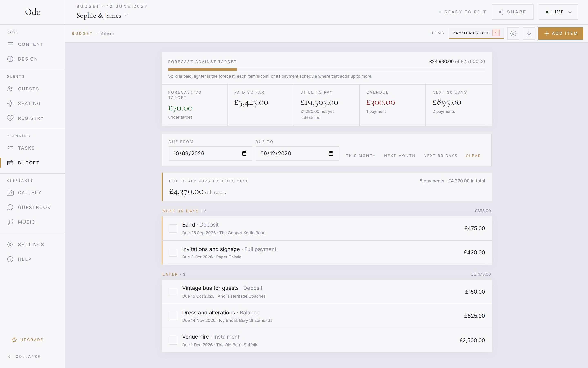The height and width of the screenshot is (368, 588).
Task: Click the Next 30 Days £895.00 card
Action: click(459, 105)
